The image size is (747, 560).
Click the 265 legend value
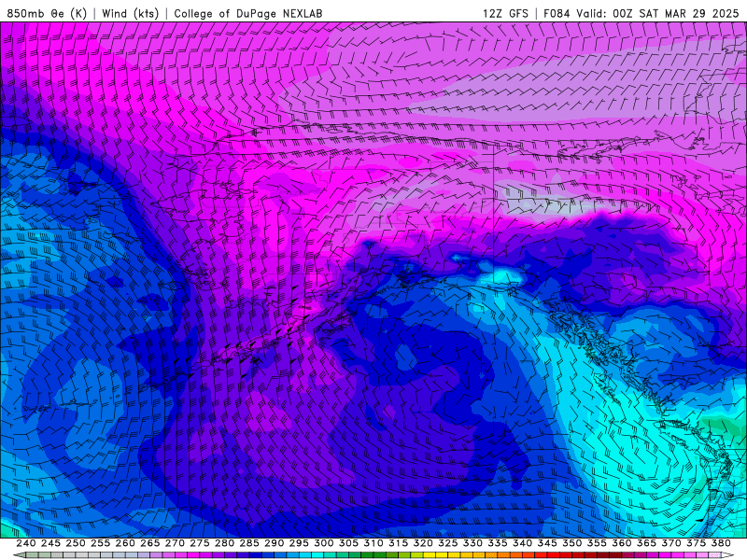tap(149, 543)
